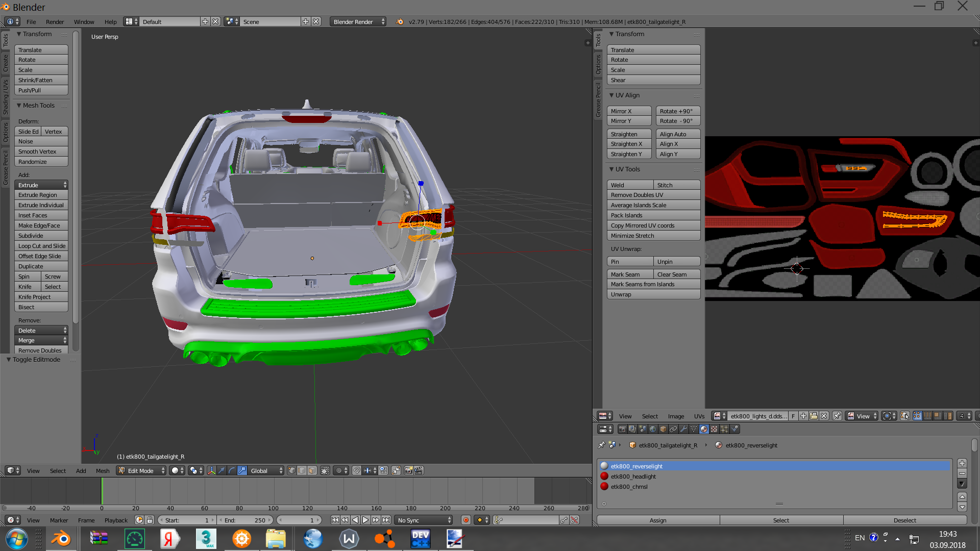
Task: Click the Pack Islands button
Action: point(653,215)
